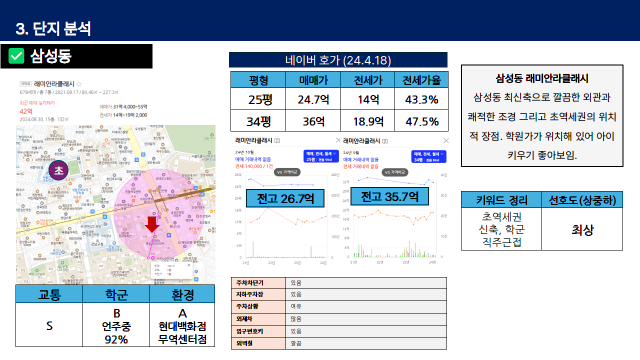Click the 전고 26.7억 label box
The height and width of the screenshot is (360, 640).
tap(285, 199)
